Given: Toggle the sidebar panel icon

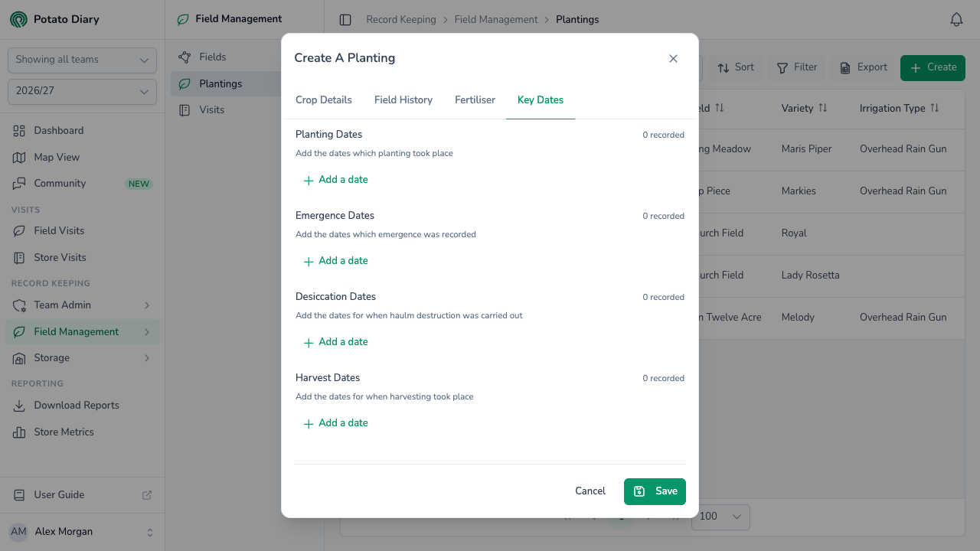Looking at the screenshot, I should (x=345, y=20).
